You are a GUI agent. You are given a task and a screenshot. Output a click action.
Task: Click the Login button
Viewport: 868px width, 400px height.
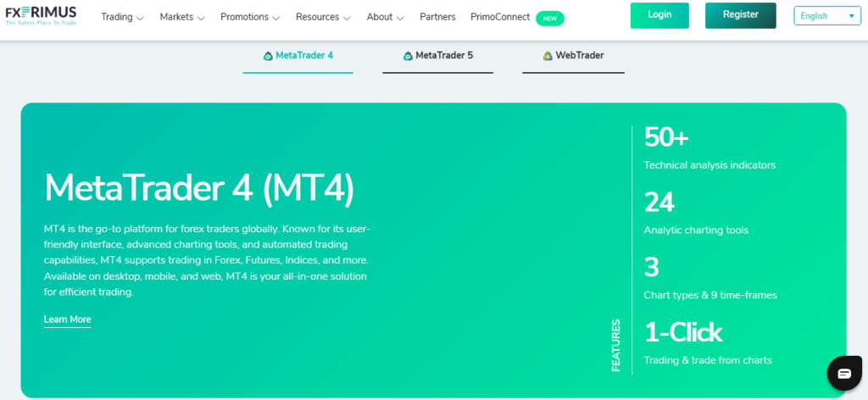coord(659,15)
